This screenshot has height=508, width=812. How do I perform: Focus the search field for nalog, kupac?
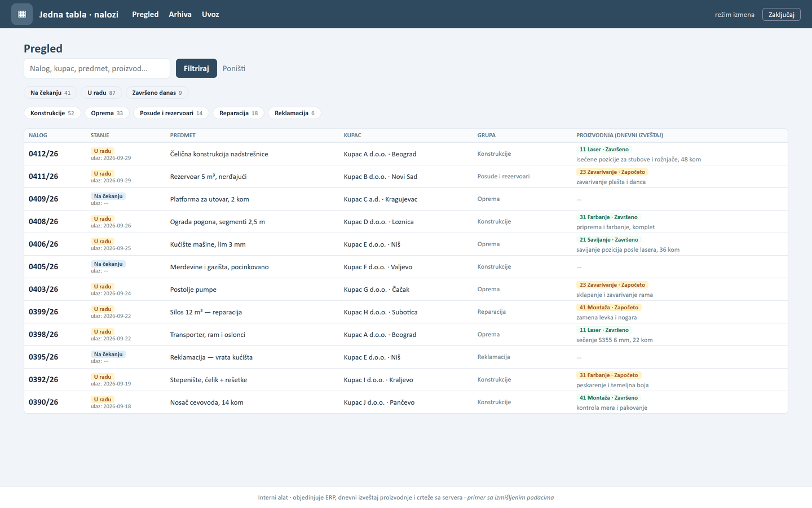(97, 68)
